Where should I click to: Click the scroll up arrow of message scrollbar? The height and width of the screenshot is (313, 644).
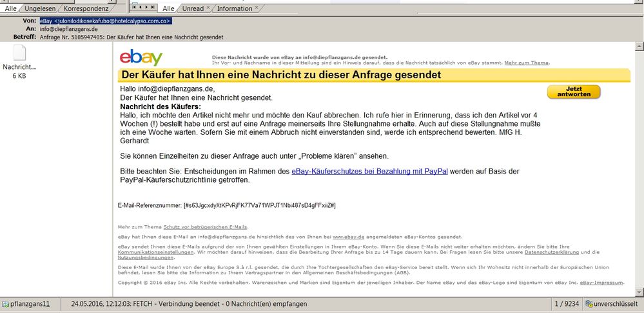click(x=639, y=46)
